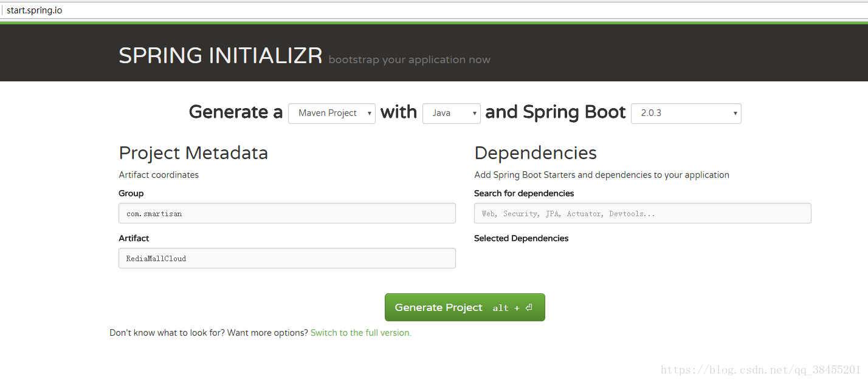Open the Java language dropdown
The image size is (868, 382).
pos(452,114)
